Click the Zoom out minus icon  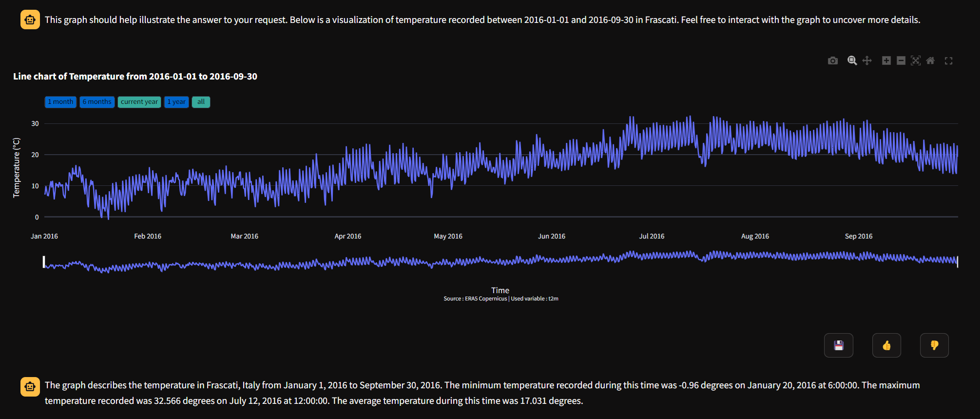tap(901, 60)
